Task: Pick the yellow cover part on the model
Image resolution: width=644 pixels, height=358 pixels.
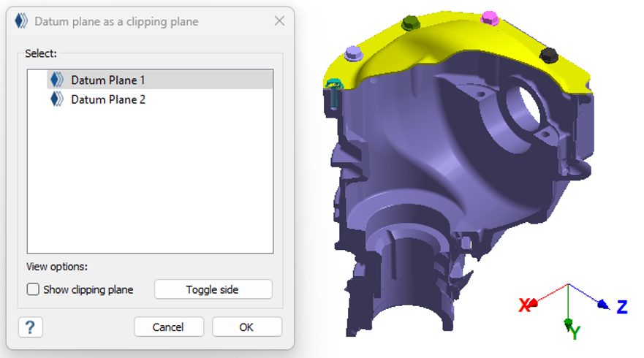Action: tap(453, 44)
